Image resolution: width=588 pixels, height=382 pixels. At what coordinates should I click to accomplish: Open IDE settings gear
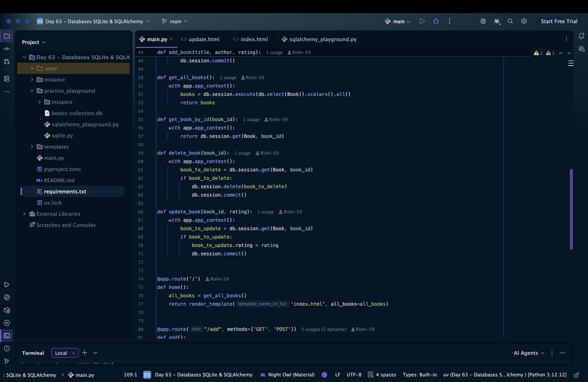coord(524,22)
